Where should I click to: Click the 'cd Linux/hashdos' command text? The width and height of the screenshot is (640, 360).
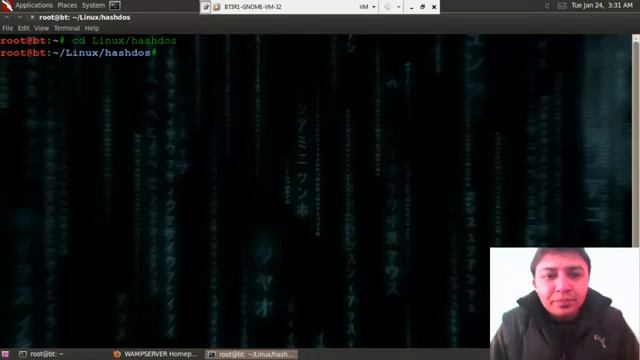coord(124,40)
